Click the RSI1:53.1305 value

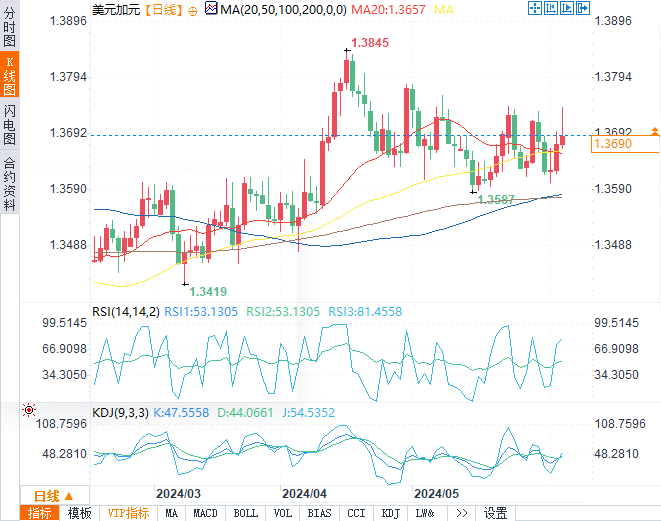(201, 312)
